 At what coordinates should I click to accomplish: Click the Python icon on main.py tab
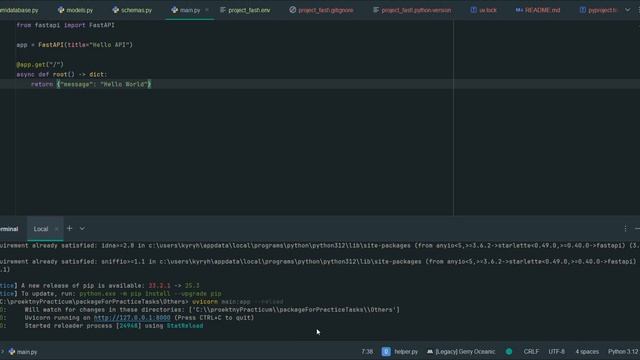coord(174,10)
